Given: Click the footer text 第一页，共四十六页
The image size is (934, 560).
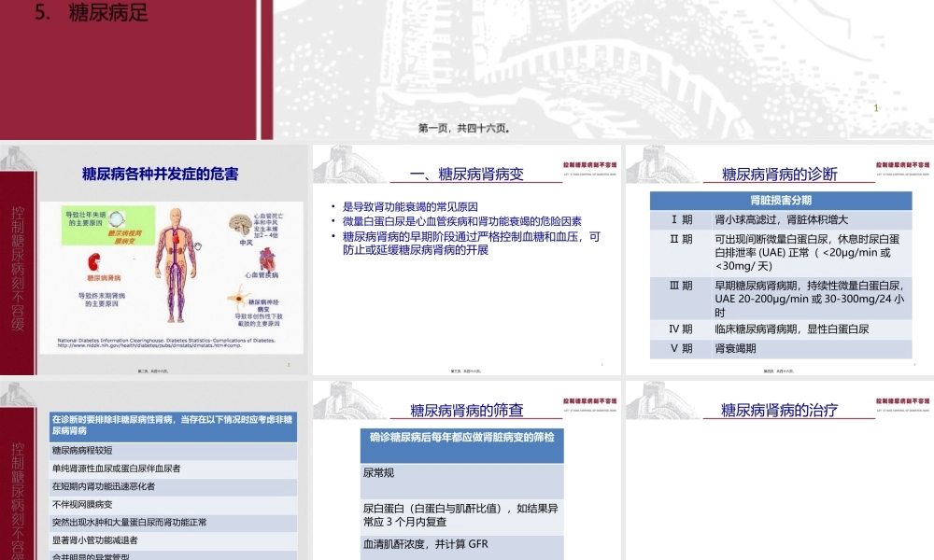Looking at the screenshot, I should click(464, 128).
